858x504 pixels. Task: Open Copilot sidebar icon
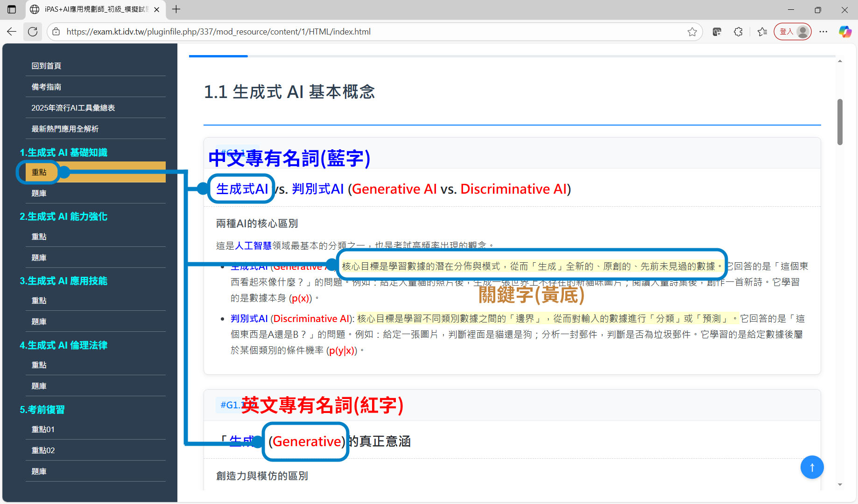click(x=845, y=32)
